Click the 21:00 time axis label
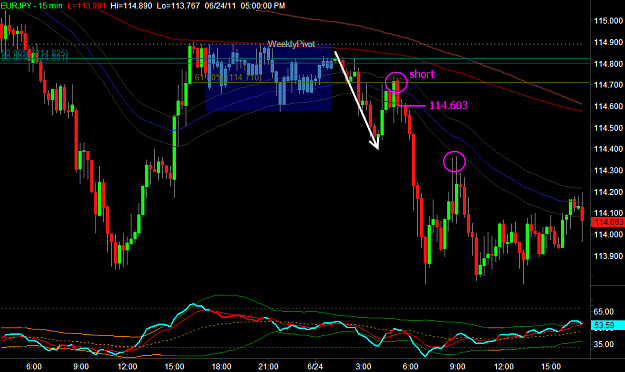The height and width of the screenshot is (372, 625). 268,366
